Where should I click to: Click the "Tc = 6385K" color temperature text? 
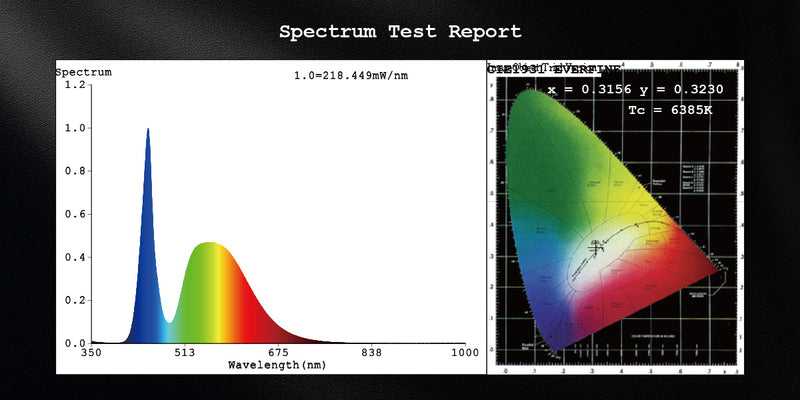(x=669, y=110)
